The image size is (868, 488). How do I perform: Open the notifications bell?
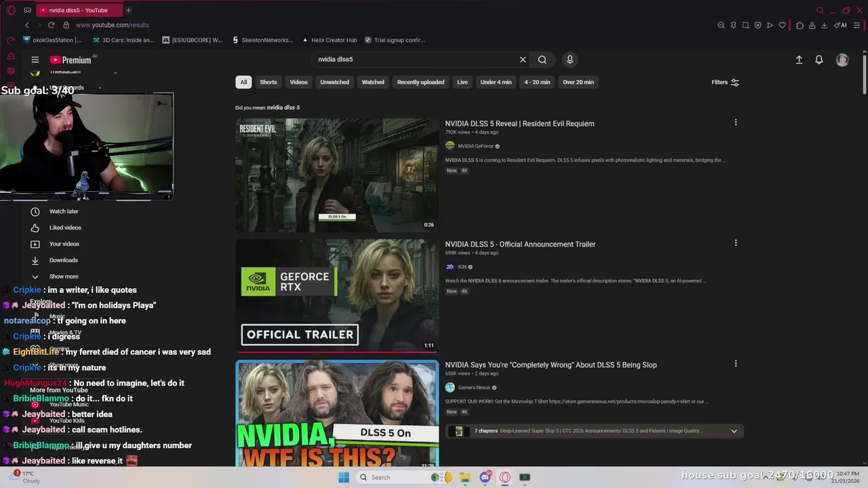tap(819, 60)
